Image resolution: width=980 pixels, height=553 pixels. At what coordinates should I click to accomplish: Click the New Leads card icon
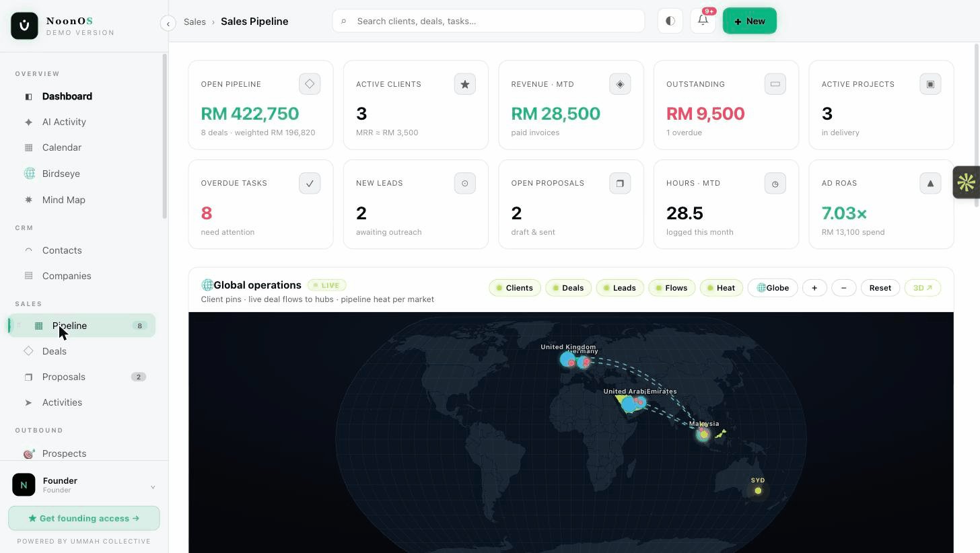click(x=464, y=183)
